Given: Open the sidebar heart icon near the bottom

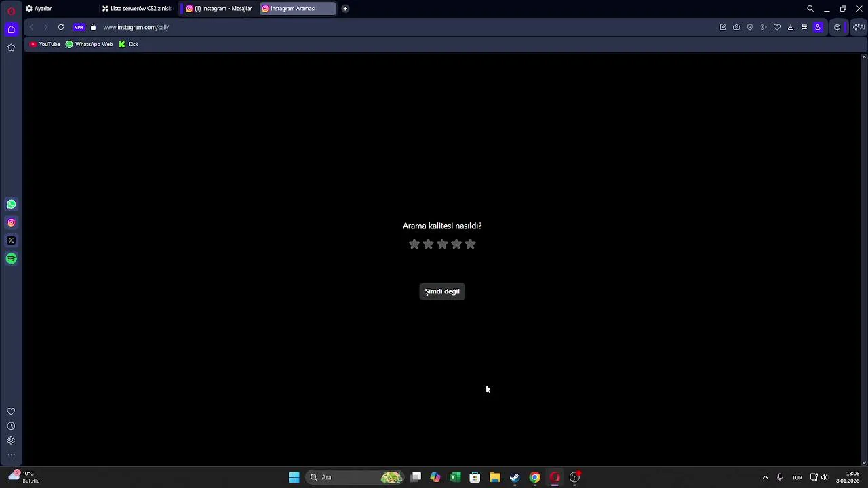Looking at the screenshot, I should pyautogui.click(x=11, y=411).
